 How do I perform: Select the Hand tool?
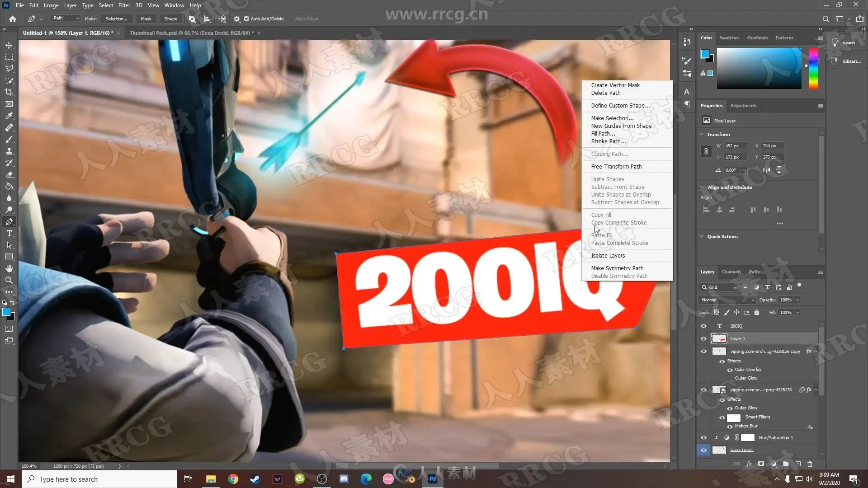[9, 268]
